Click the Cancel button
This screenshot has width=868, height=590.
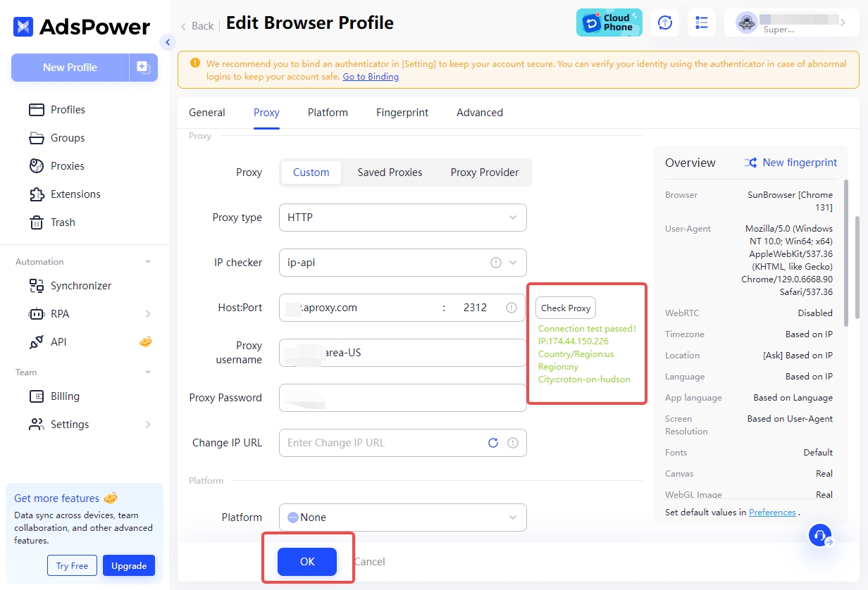[369, 562]
